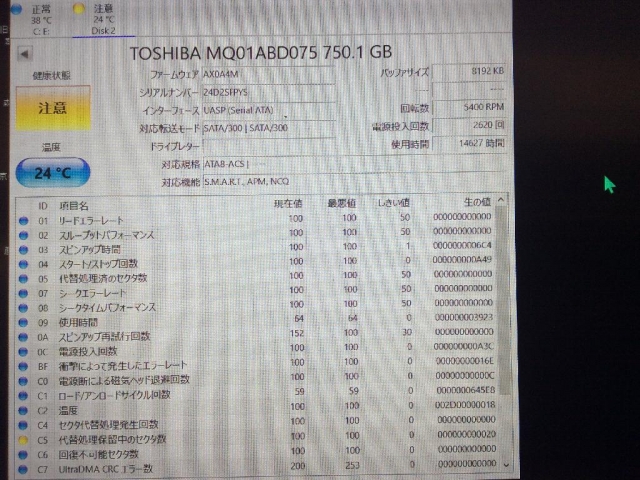
Task: Select the 代替処理済のセクタ数 attribute row
Action: 256,278
